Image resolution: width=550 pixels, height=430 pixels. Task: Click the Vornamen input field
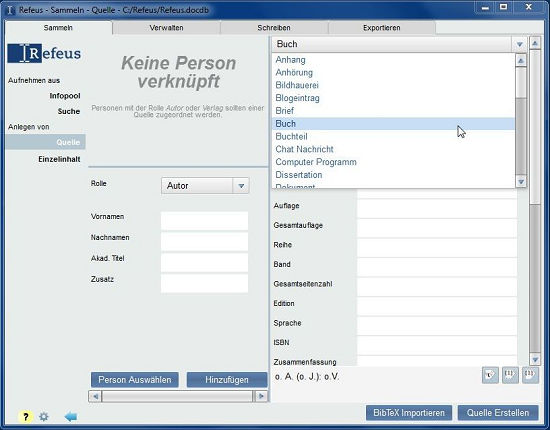204,221
